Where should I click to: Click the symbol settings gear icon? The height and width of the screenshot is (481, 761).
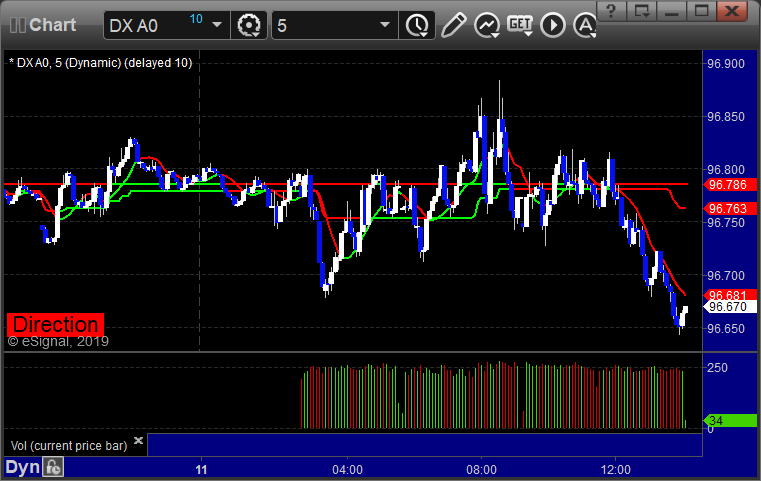pos(249,25)
